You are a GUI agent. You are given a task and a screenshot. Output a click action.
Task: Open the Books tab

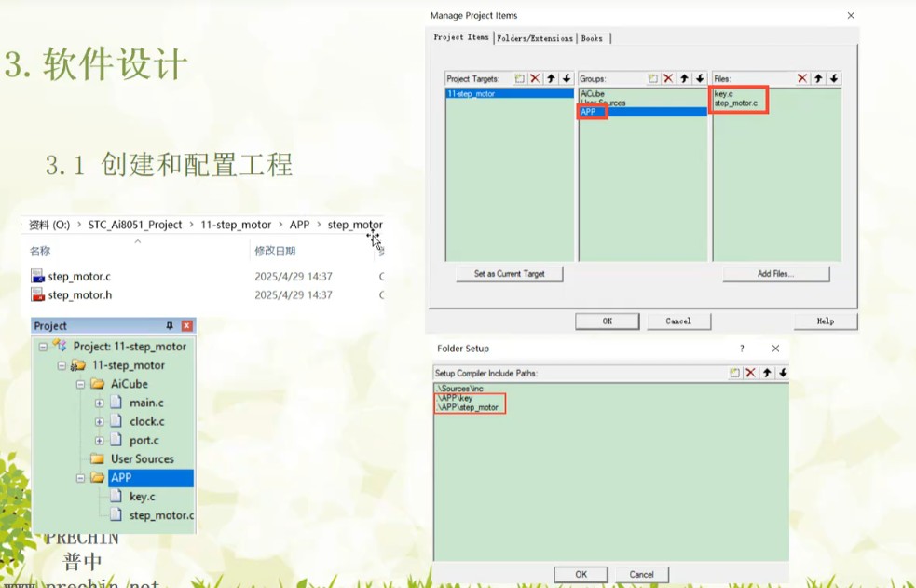(x=592, y=38)
